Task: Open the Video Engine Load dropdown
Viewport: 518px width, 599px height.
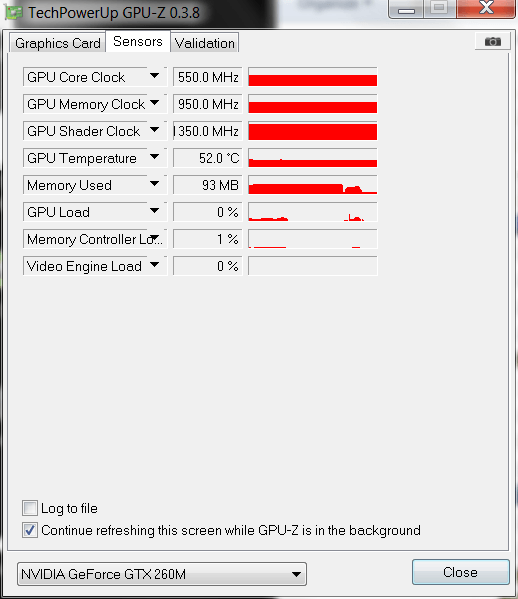Action: pos(154,265)
